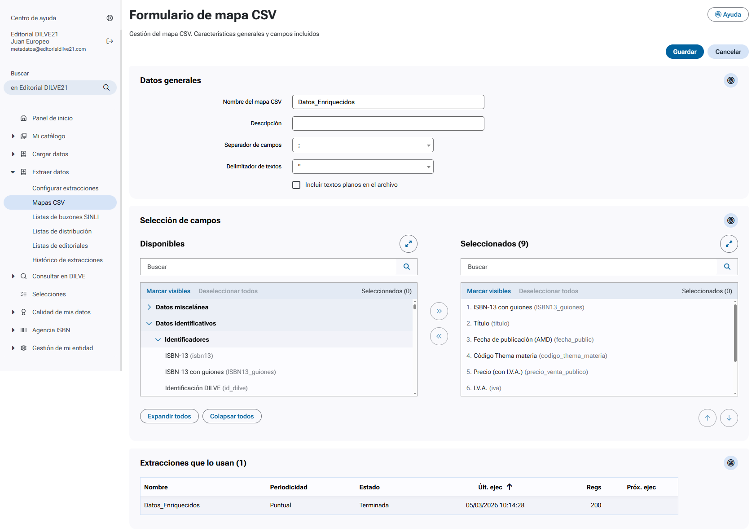This screenshot has height=532, width=756.
Task: Go to Histórico de extracciones
Action: tap(67, 260)
